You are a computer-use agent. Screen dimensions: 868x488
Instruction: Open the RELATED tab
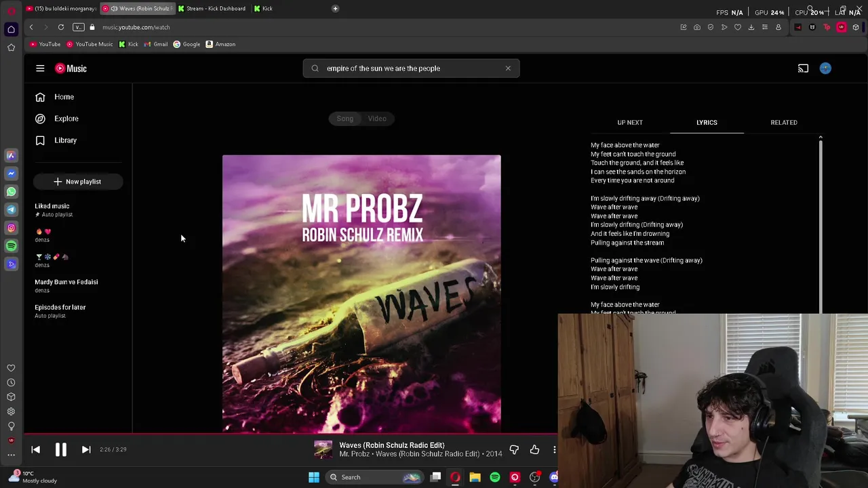(x=784, y=123)
